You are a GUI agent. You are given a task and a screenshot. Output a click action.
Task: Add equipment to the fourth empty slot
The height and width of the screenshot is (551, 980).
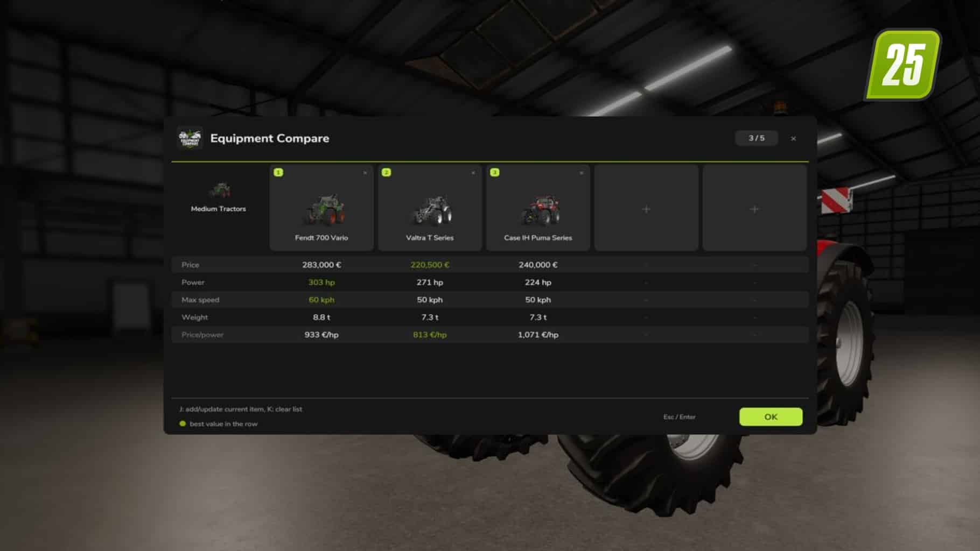pyautogui.click(x=646, y=209)
